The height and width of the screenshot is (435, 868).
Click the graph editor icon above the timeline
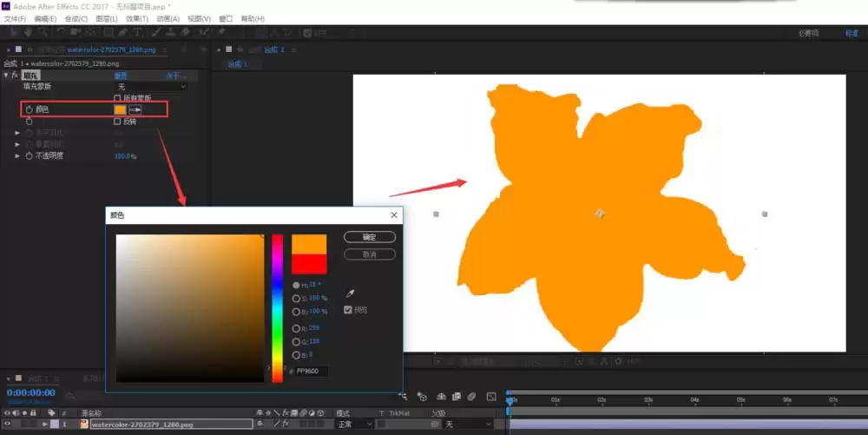[491, 396]
